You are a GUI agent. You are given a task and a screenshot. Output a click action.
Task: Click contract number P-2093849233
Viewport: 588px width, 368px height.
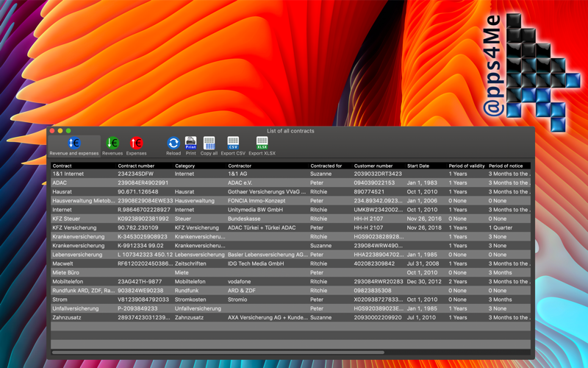point(137,308)
